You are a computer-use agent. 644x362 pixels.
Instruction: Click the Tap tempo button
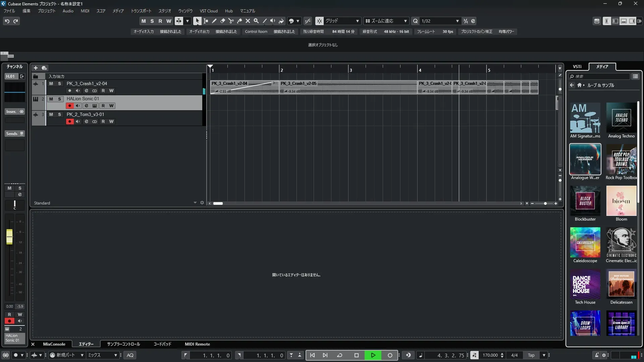coord(531,355)
